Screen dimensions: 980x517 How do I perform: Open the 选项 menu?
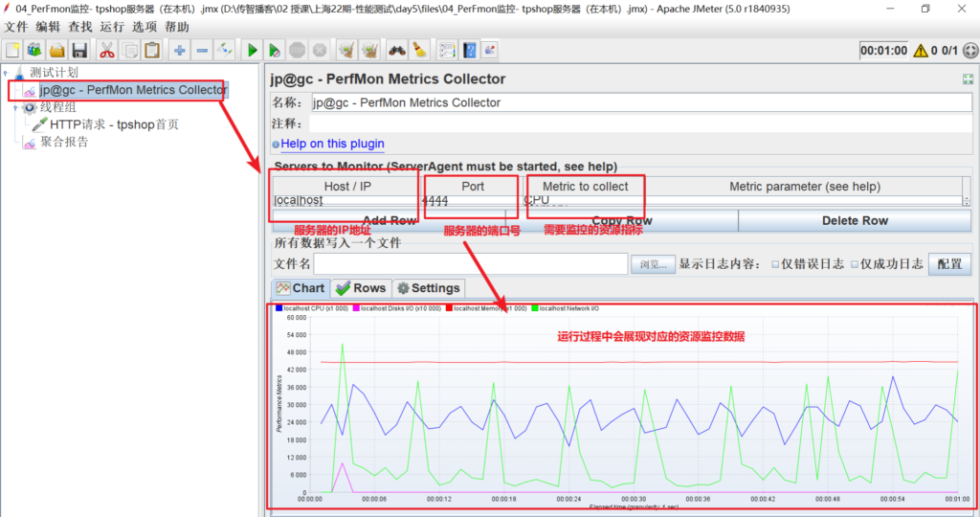point(145,27)
